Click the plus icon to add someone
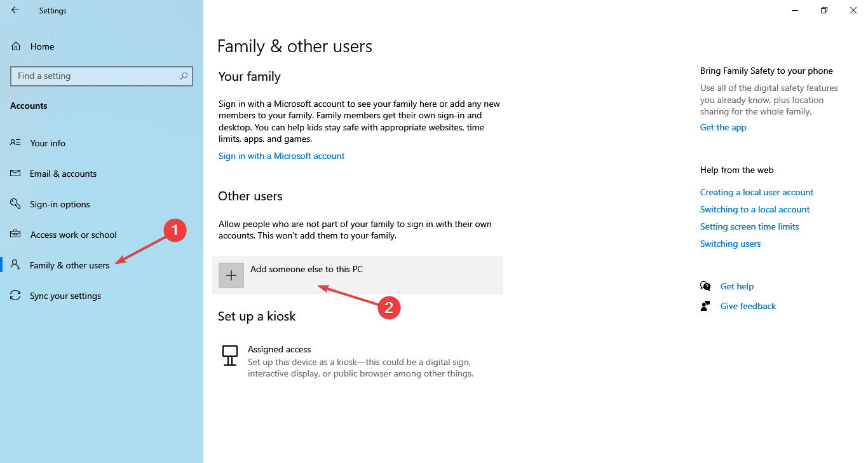Image resolution: width=868 pixels, height=463 pixels. tap(231, 275)
